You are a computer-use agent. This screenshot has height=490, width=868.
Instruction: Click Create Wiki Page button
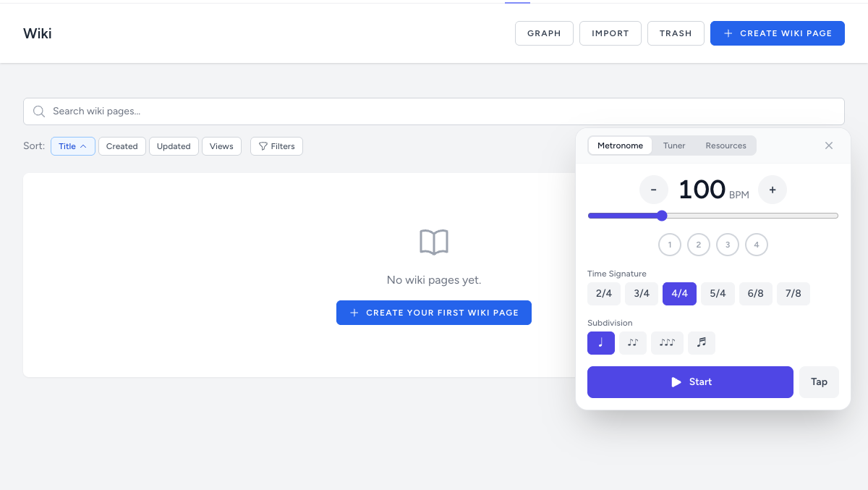pos(777,33)
